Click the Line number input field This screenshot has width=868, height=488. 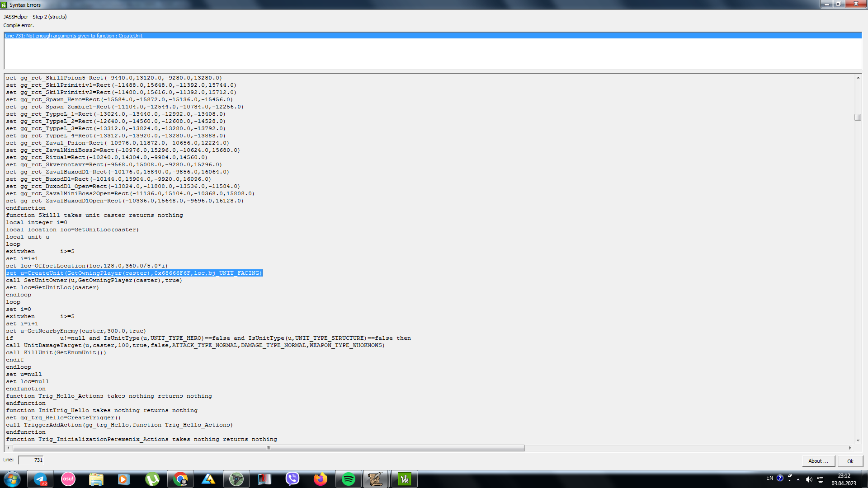click(31, 460)
